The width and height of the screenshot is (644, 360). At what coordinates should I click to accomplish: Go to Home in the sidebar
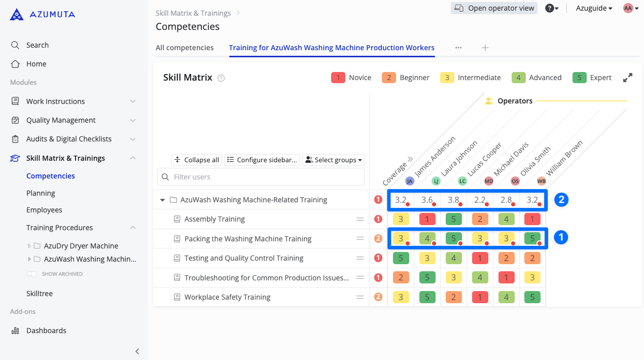pyautogui.click(x=36, y=64)
